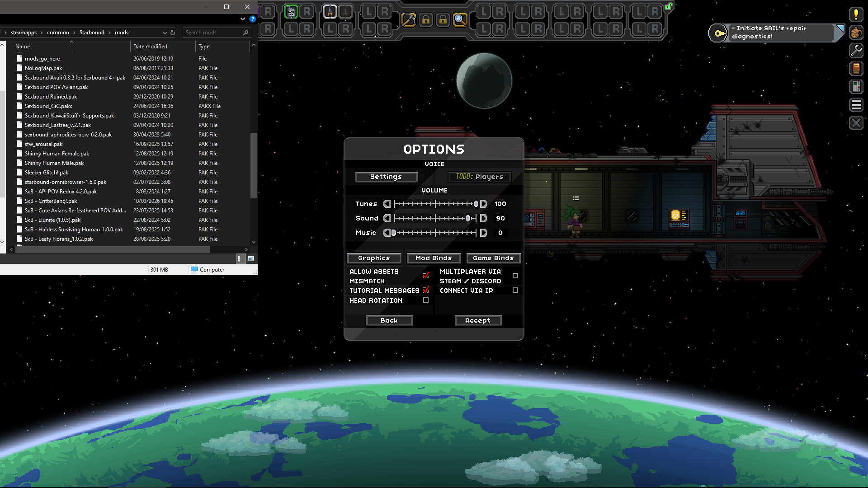The height and width of the screenshot is (488, 868).
Task: Select the Sexbound Ruined.pak file row
Action: tap(132, 97)
